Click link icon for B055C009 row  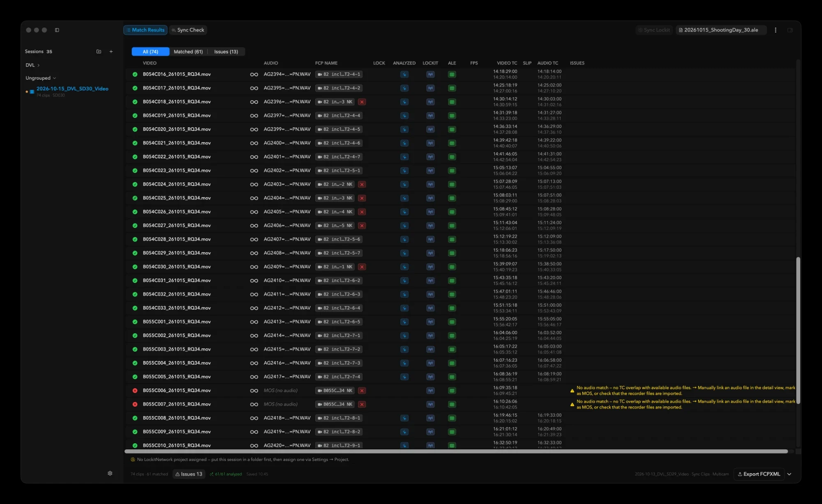(x=254, y=432)
